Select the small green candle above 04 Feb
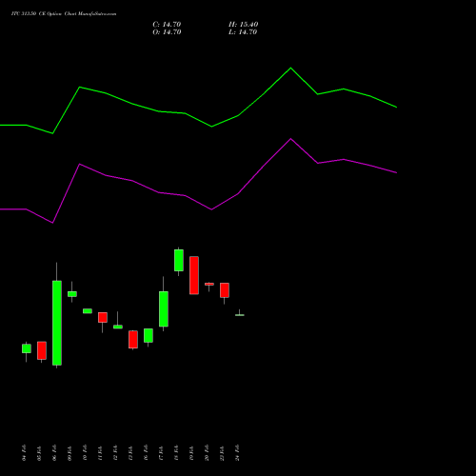The width and height of the screenshot is (476, 476). pos(27,348)
